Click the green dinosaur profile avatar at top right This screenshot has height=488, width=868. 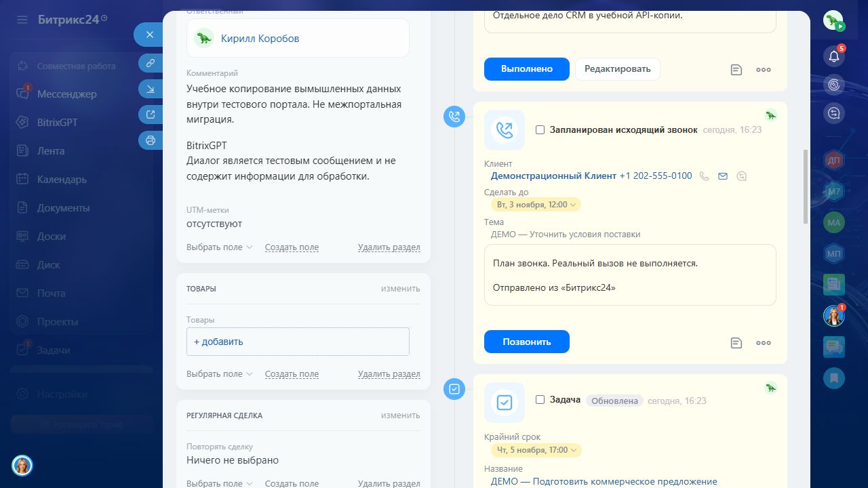tap(833, 21)
